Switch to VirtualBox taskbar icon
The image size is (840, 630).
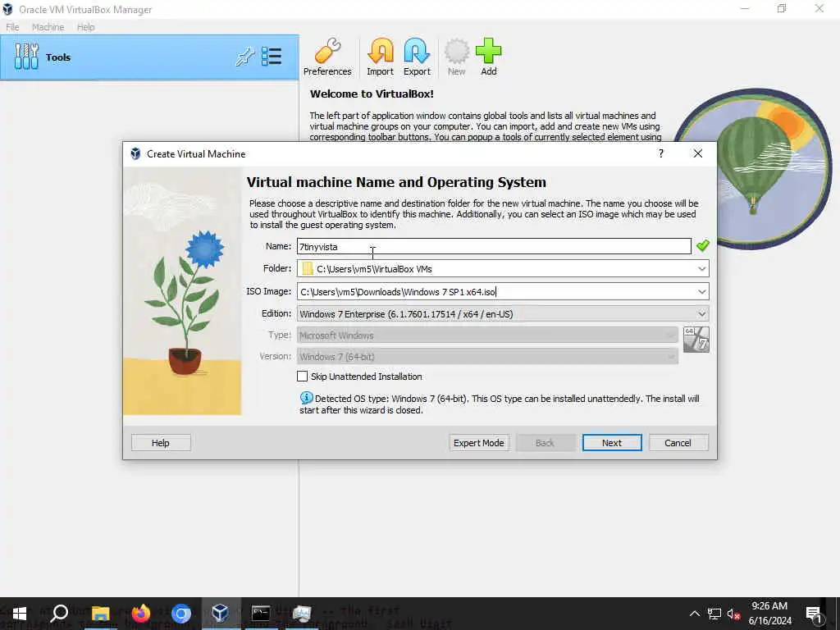tap(221, 614)
